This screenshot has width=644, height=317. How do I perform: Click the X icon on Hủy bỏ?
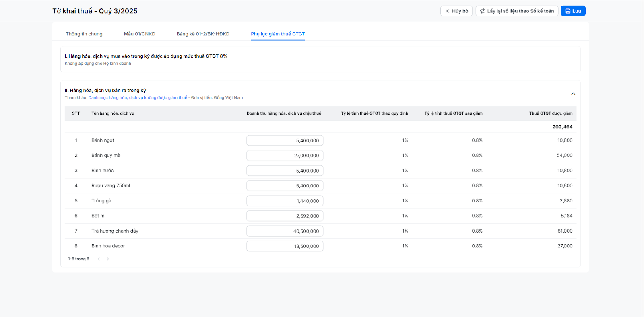click(x=447, y=11)
